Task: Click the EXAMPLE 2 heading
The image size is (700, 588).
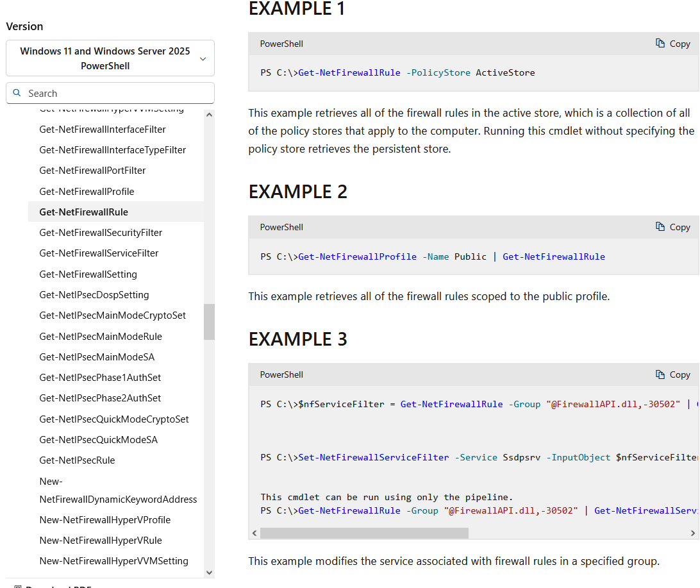Action: pyautogui.click(x=298, y=192)
